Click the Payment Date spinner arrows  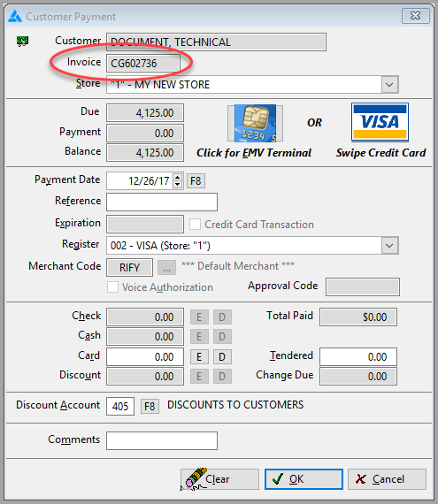click(178, 180)
